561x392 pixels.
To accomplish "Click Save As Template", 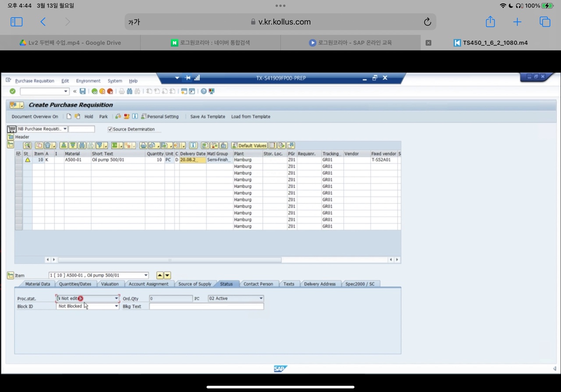I will pyautogui.click(x=208, y=117).
